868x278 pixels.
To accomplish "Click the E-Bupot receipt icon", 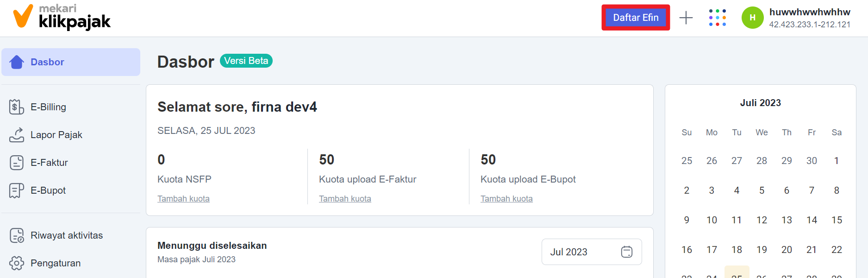I will [x=16, y=190].
